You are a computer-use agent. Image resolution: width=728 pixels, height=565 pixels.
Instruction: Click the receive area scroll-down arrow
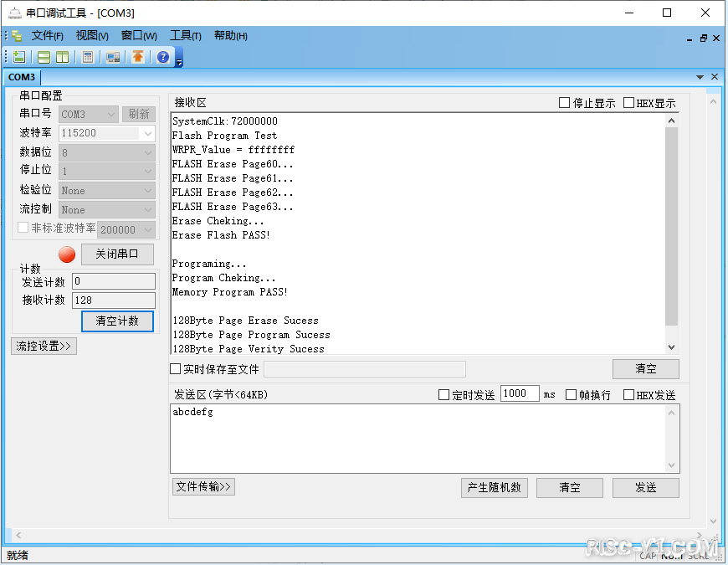671,347
